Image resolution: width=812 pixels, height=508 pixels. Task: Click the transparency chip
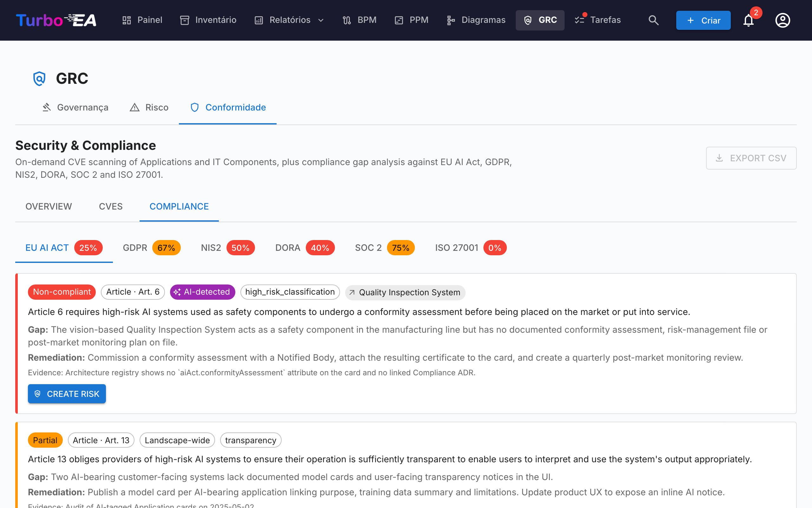251,440
